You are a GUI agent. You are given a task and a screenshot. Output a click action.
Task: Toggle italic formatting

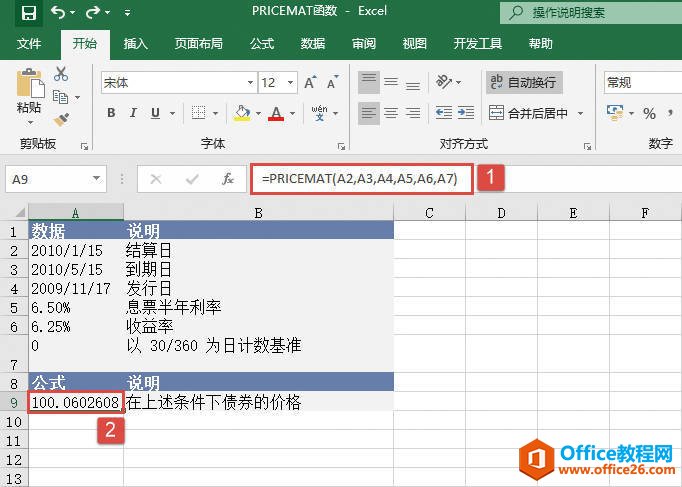pos(133,113)
